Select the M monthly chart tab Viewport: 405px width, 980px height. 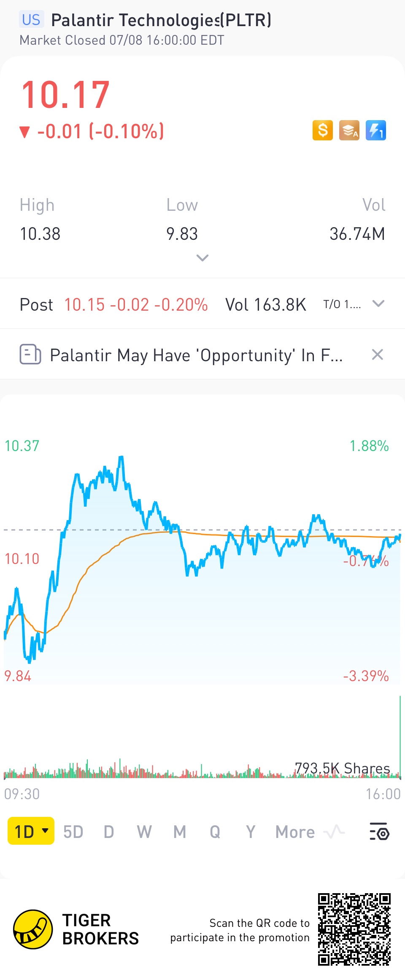180,832
